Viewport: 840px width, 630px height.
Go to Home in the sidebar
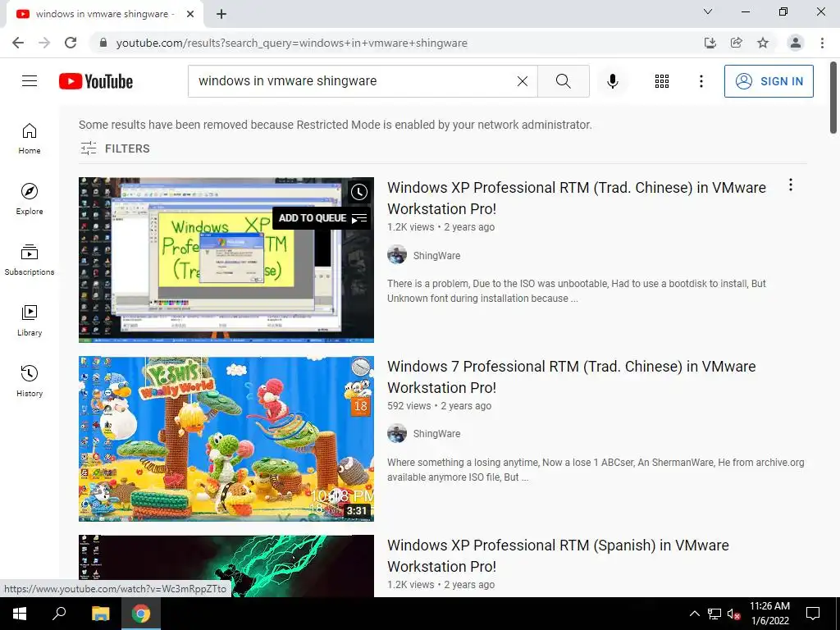[30, 139]
